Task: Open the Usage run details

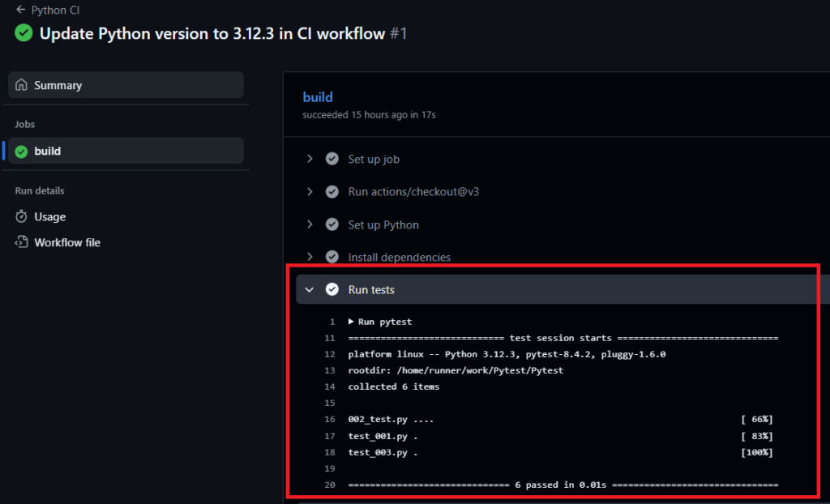Action: [50, 217]
